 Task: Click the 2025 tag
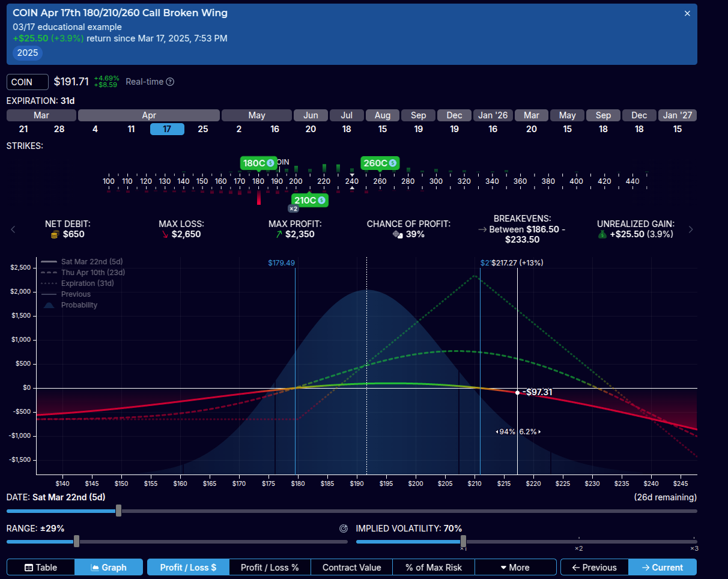(28, 53)
